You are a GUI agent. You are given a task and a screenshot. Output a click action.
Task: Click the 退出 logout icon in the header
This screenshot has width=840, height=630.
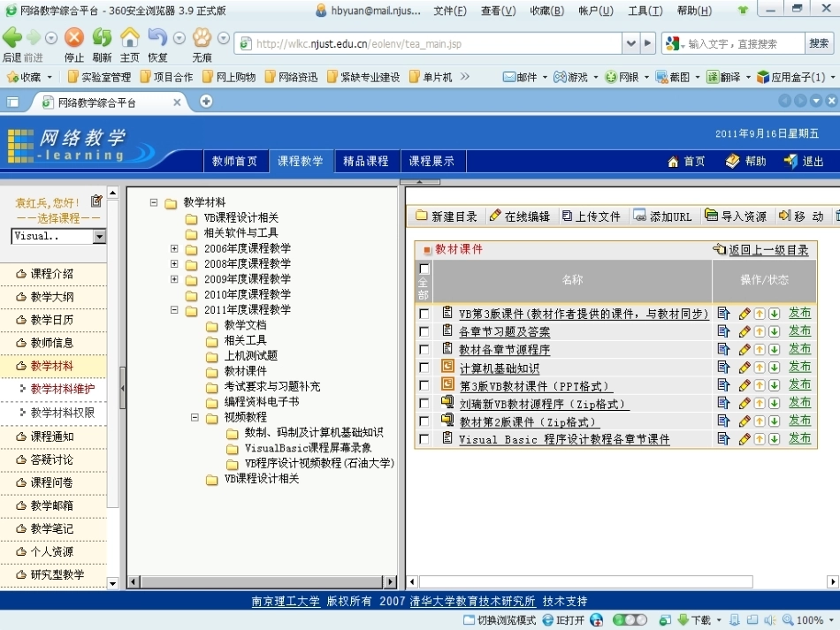[x=790, y=161]
